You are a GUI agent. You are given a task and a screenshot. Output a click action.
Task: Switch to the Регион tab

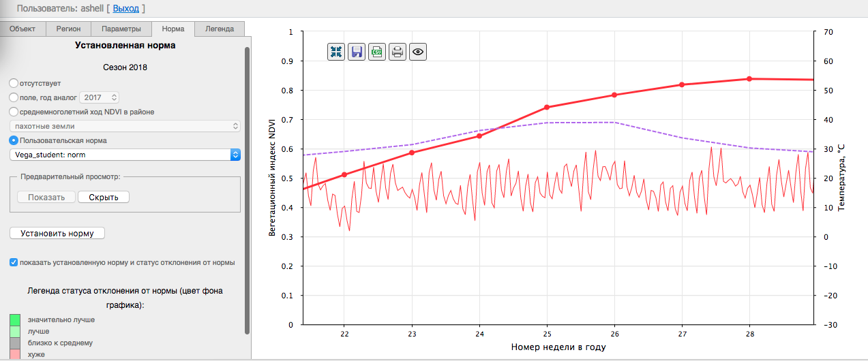pos(68,29)
